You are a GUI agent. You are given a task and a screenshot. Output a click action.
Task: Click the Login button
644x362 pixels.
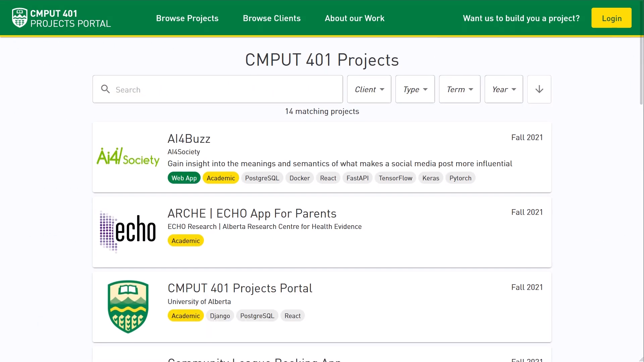[x=611, y=18]
